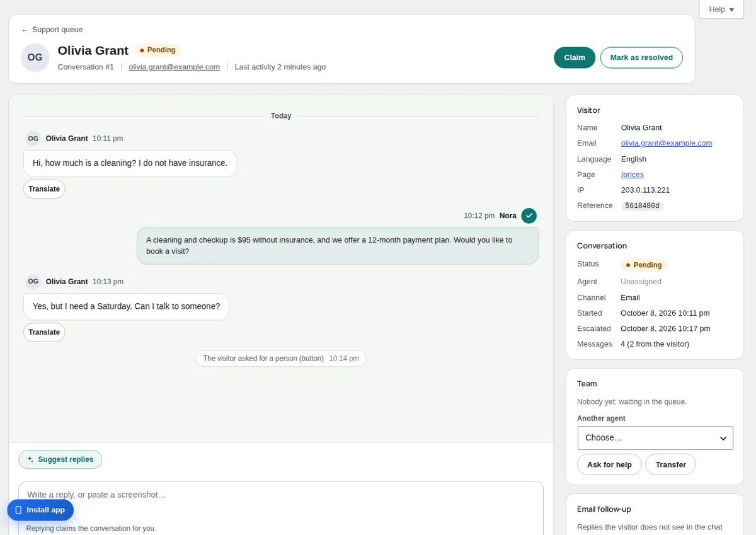This screenshot has height=535, width=756.
Task: Click the Started date October 8, 2026 10:11 pm
Action: coord(665,313)
